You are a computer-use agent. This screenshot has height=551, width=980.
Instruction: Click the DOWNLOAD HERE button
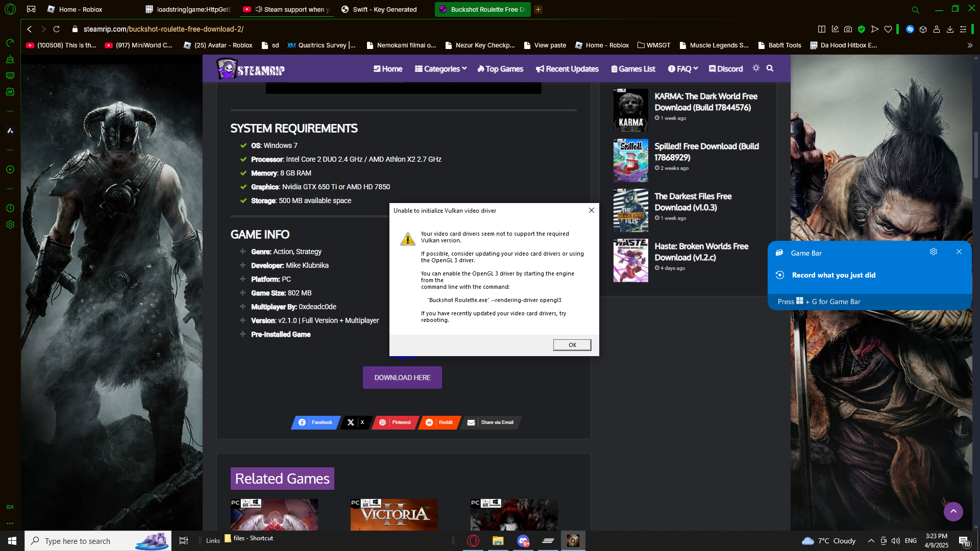coord(402,378)
